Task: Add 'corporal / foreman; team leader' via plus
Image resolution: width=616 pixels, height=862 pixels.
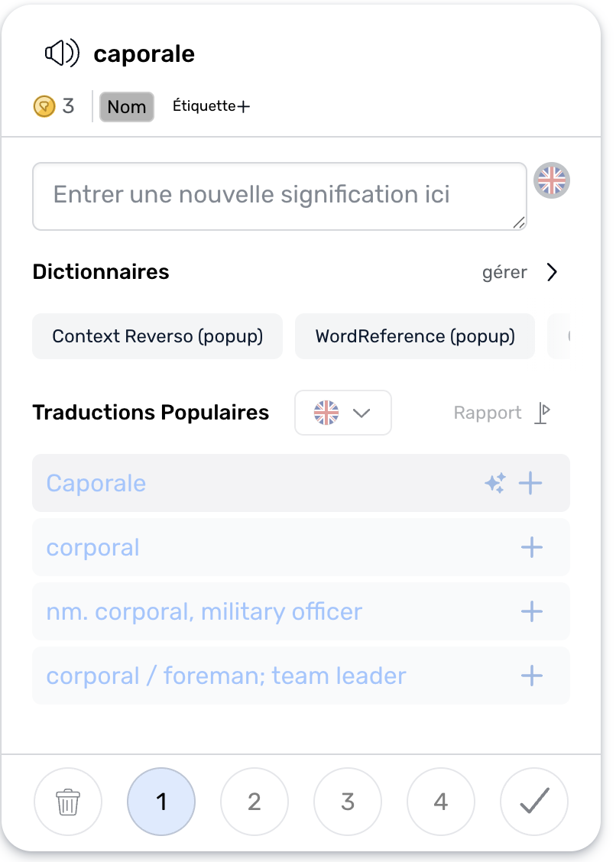Action: click(x=531, y=676)
